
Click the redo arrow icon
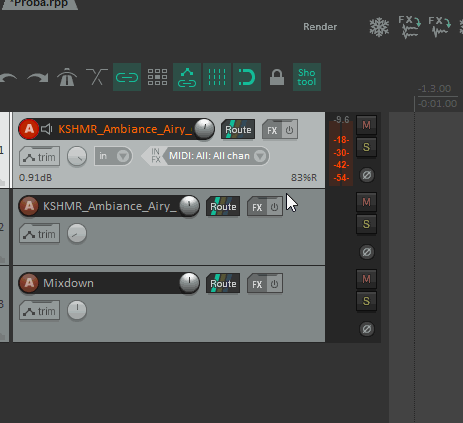coord(37,77)
